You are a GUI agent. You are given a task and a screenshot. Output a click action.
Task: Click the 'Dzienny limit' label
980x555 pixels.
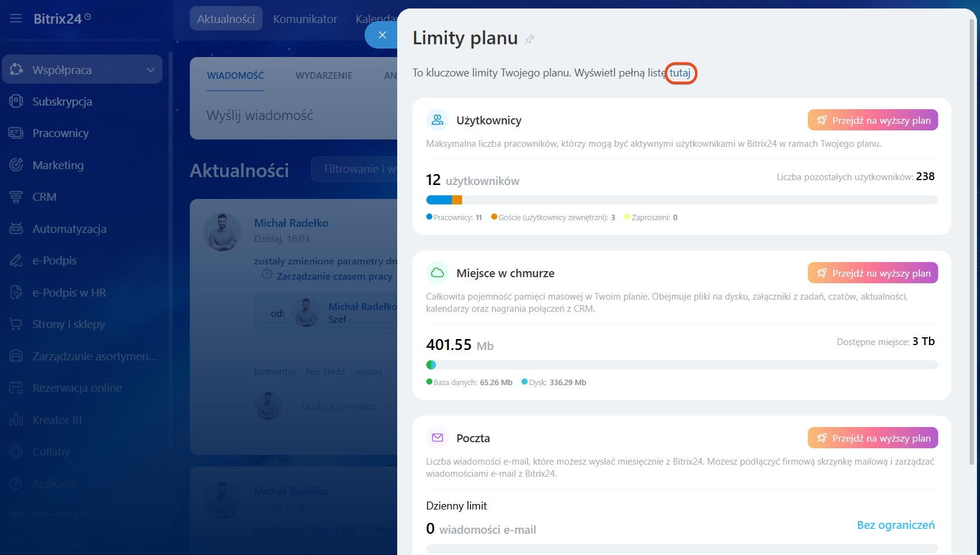pyautogui.click(x=457, y=506)
